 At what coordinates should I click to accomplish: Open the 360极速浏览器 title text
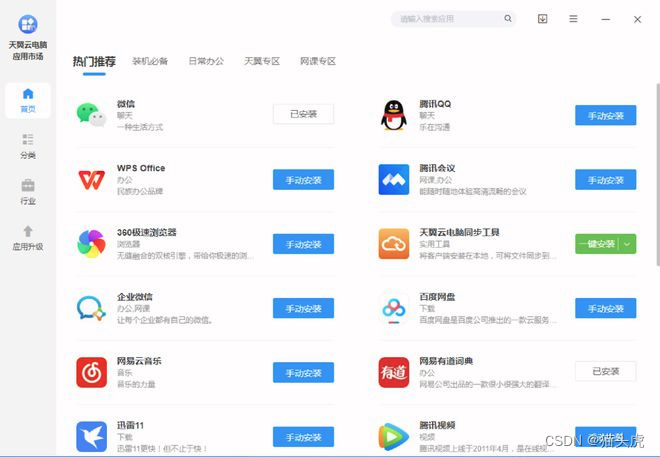[146, 232]
